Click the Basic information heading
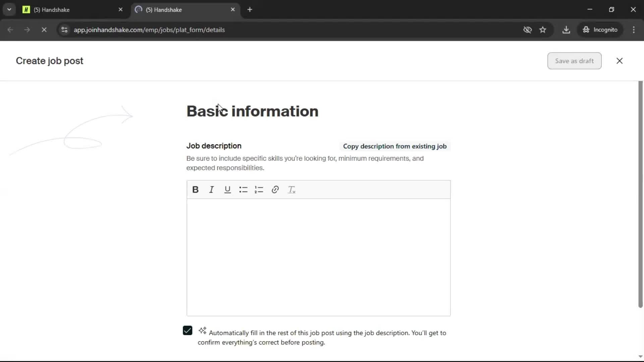 (x=252, y=111)
